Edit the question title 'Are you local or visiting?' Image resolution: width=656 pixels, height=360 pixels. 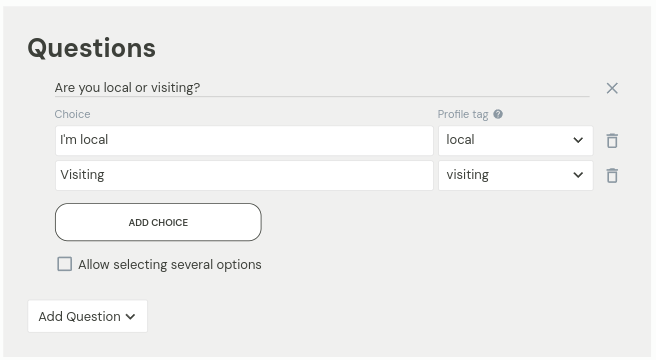(x=322, y=87)
